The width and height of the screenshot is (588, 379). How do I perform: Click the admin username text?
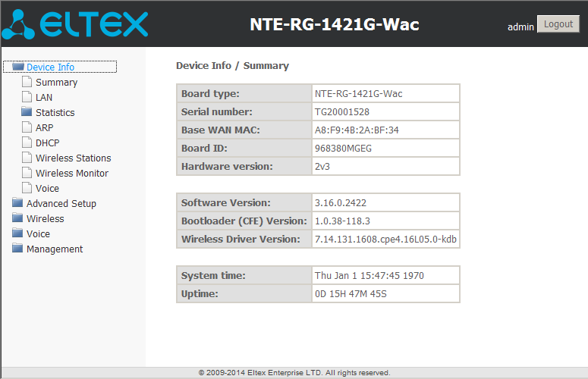click(x=520, y=27)
